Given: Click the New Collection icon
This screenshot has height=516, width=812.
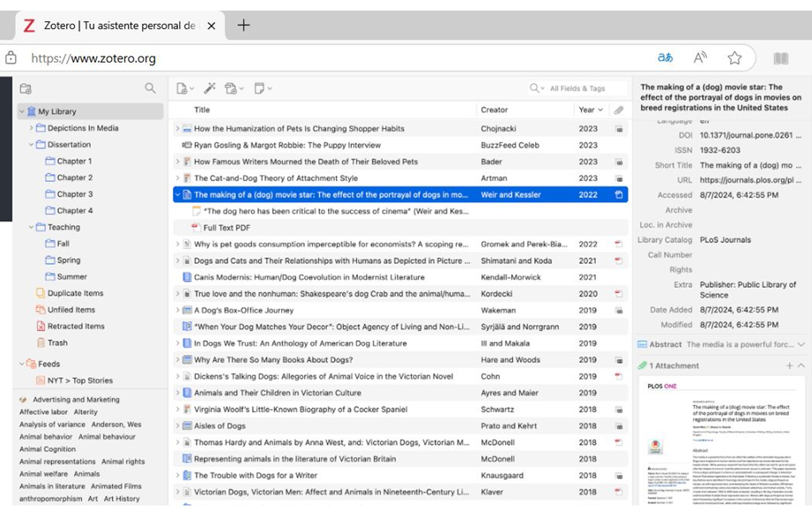Looking at the screenshot, I should (26, 88).
